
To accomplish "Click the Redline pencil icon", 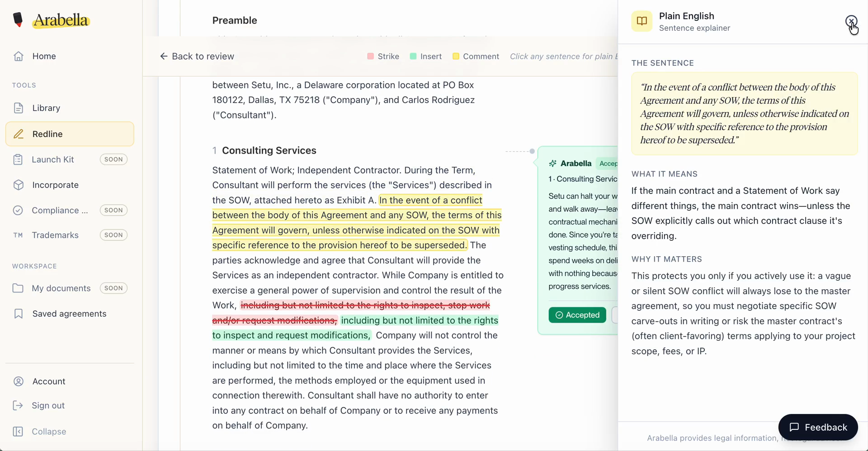I will [x=19, y=134].
